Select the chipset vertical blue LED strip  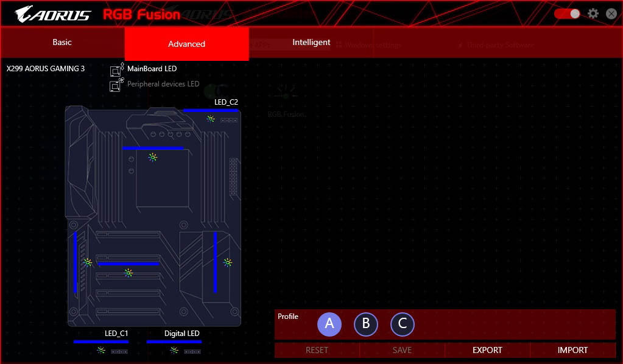pos(216,262)
